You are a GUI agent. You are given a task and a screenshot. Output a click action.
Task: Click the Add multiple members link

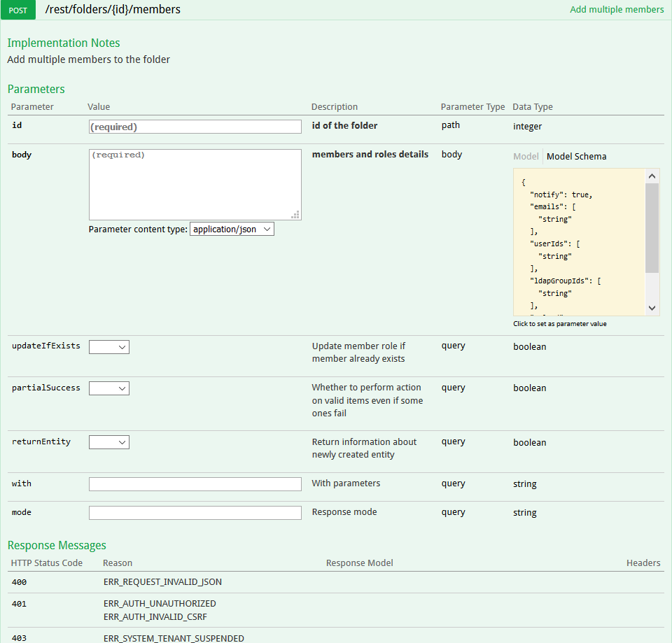tap(617, 10)
